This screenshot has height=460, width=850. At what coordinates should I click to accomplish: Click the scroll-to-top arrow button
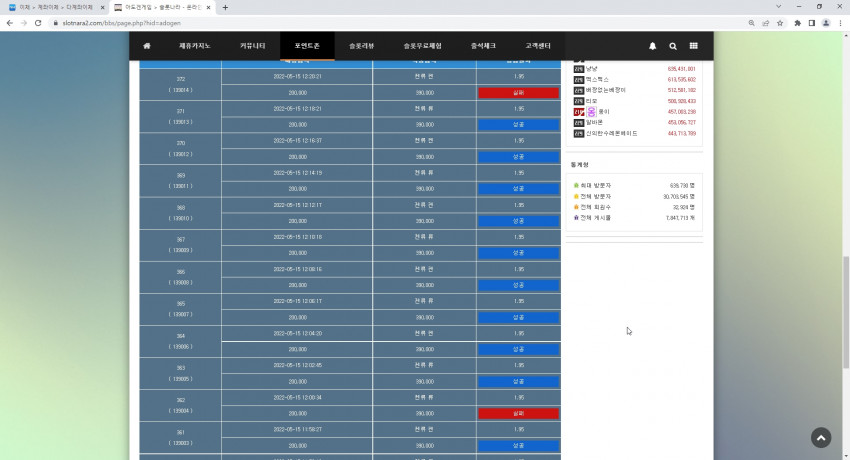821,438
